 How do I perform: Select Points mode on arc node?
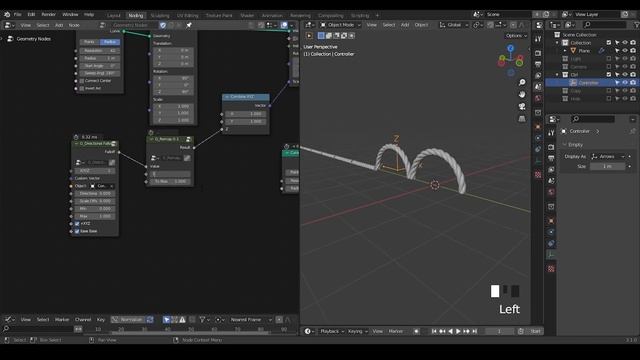pyautogui.click(x=89, y=42)
